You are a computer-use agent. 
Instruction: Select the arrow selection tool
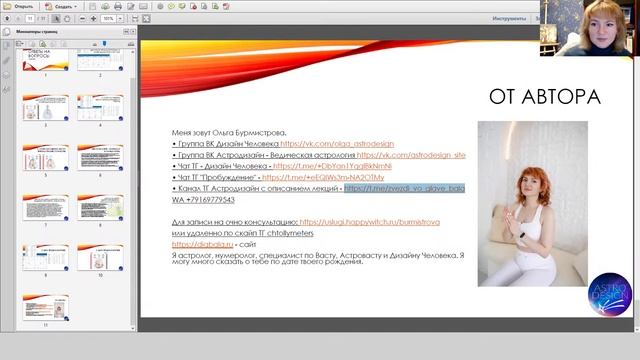point(56,18)
